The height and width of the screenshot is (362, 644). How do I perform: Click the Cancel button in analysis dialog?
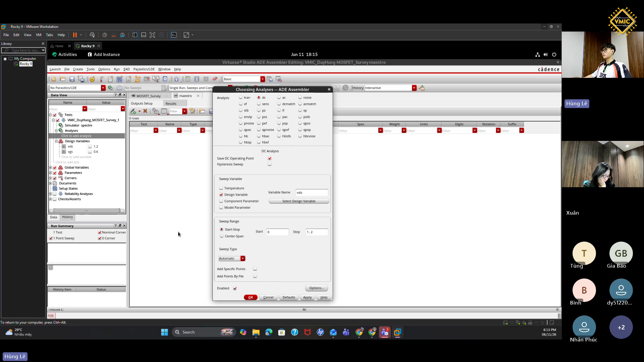tap(268, 298)
